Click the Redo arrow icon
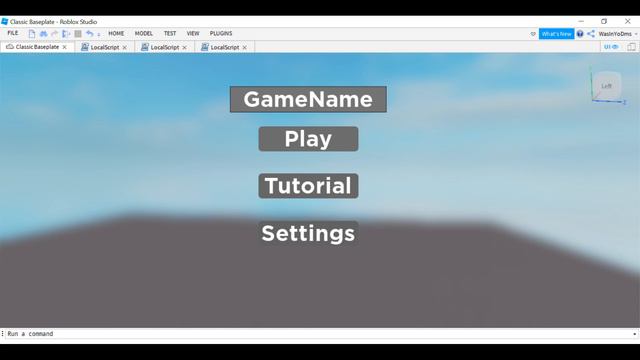 [x=55, y=34]
